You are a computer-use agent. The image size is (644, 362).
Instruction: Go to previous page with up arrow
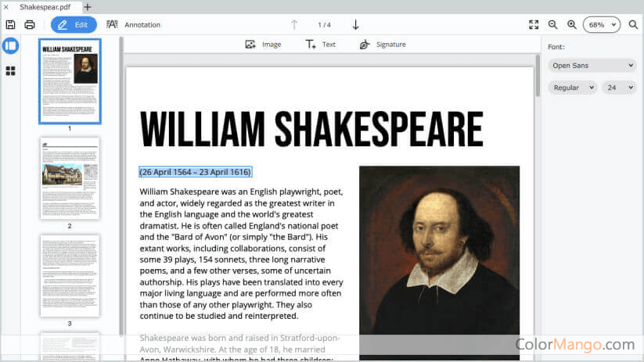coord(294,25)
